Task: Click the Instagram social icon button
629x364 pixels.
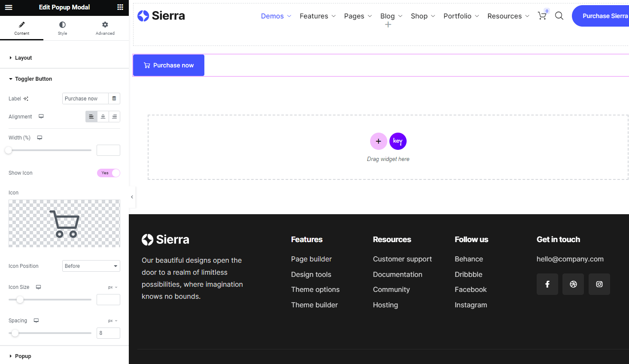Action: coord(599,284)
